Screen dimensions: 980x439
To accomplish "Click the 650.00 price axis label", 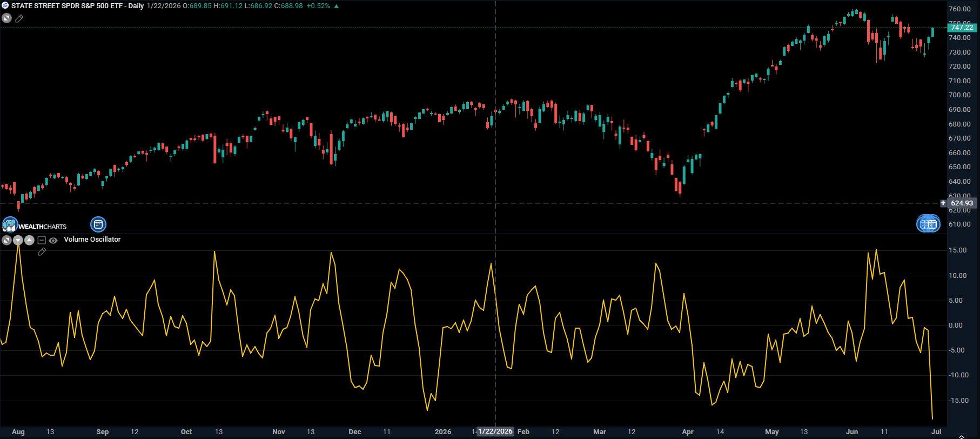I will [959, 167].
